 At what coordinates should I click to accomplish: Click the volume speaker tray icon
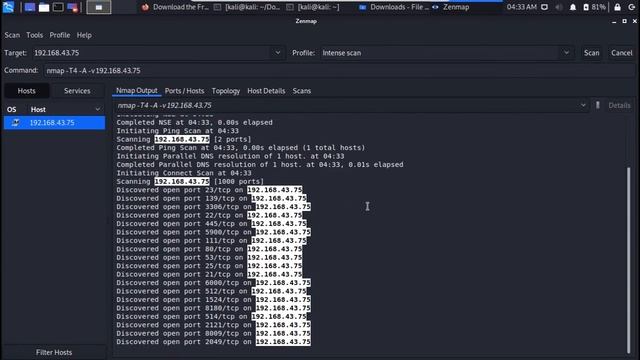click(559, 7)
